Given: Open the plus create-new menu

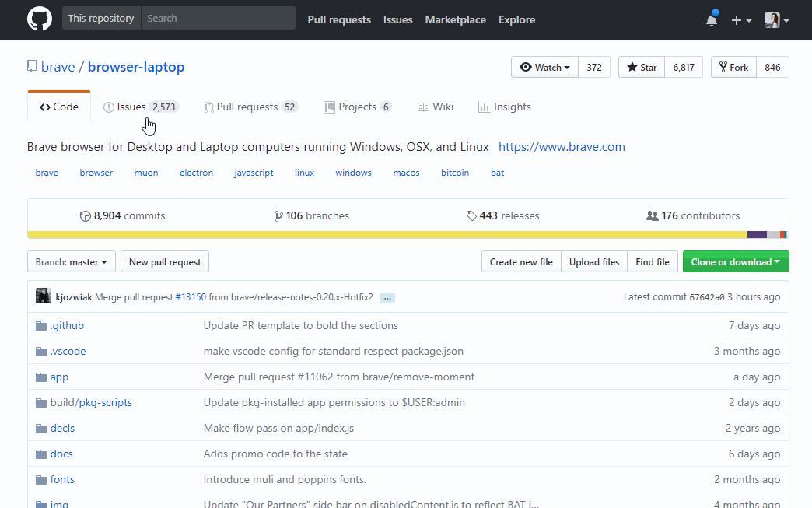Looking at the screenshot, I should (x=741, y=20).
